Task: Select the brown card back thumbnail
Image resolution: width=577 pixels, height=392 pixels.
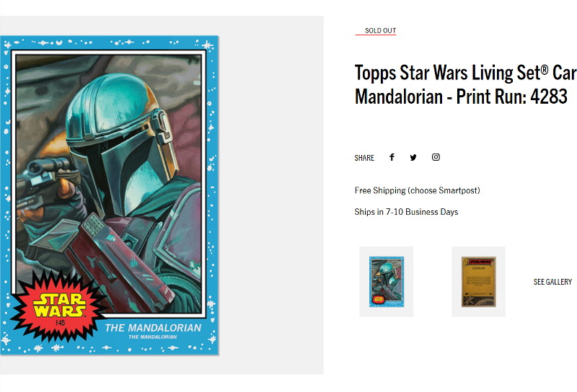Action: click(x=478, y=282)
